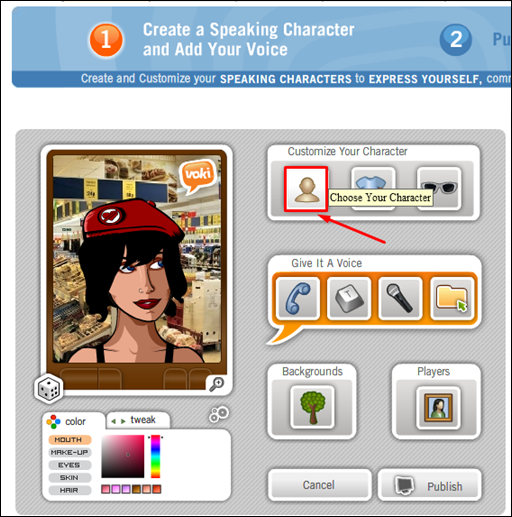
Task: Select the SKIN color option
Action: click(70, 478)
